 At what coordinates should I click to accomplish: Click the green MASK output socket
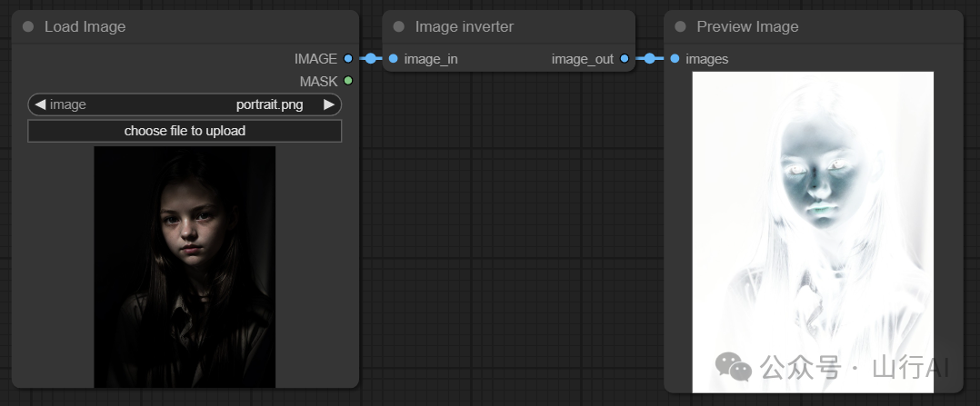pos(348,81)
